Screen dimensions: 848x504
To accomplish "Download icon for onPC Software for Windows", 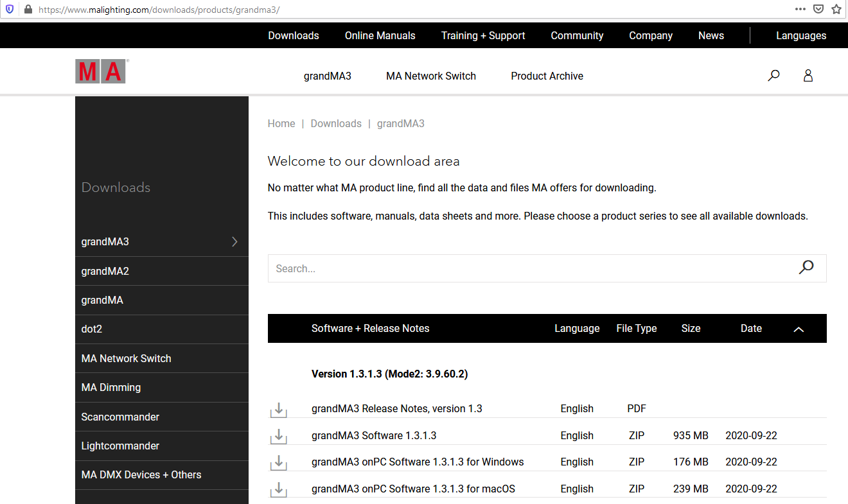I will point(279,462).
